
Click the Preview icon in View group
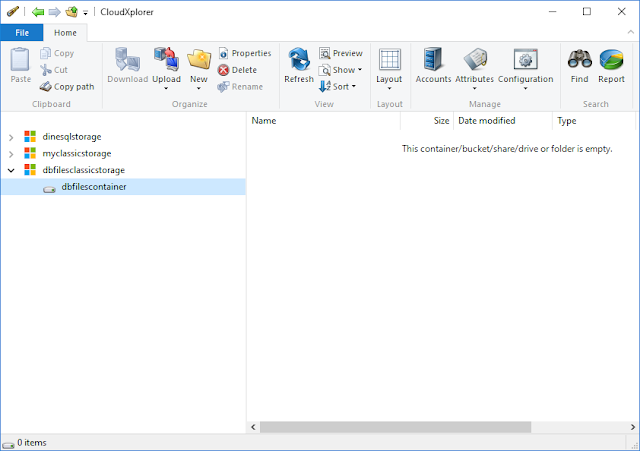pyautogui.click(x=324, y=53)
